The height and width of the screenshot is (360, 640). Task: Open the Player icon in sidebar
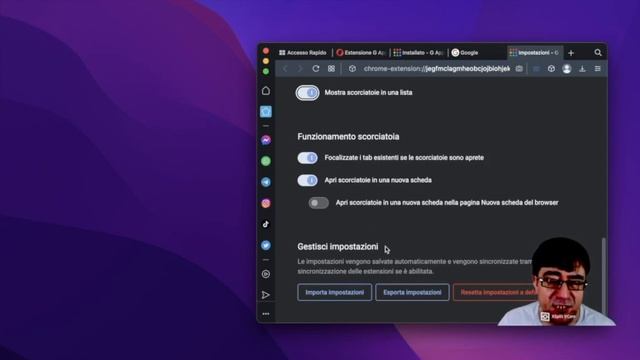pos(266,274)
